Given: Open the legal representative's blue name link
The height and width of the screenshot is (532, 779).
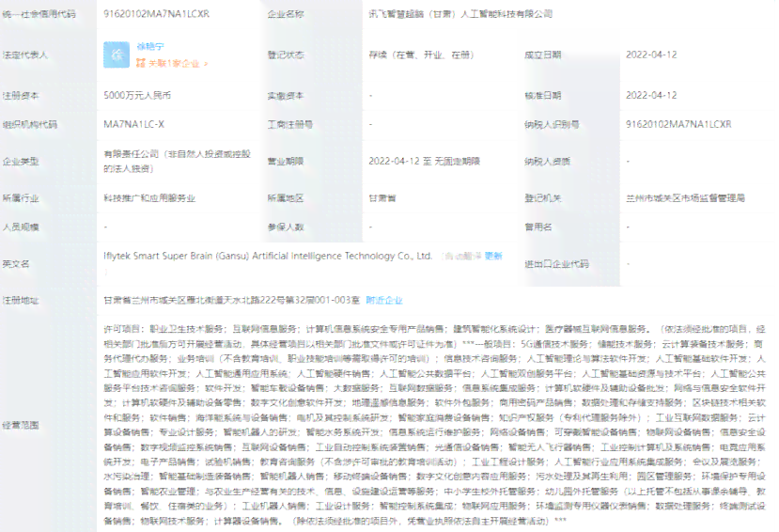Looking at the screenshot, I should [150, 47].
